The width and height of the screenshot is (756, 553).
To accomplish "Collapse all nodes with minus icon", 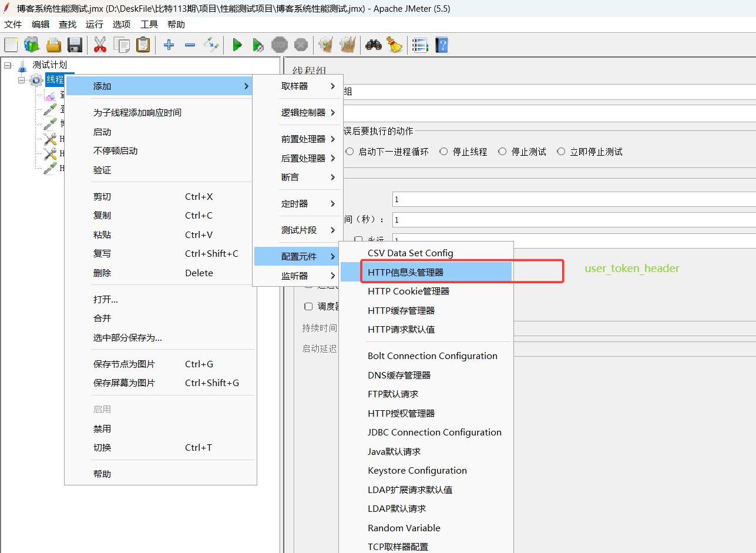I will [190, 45].
